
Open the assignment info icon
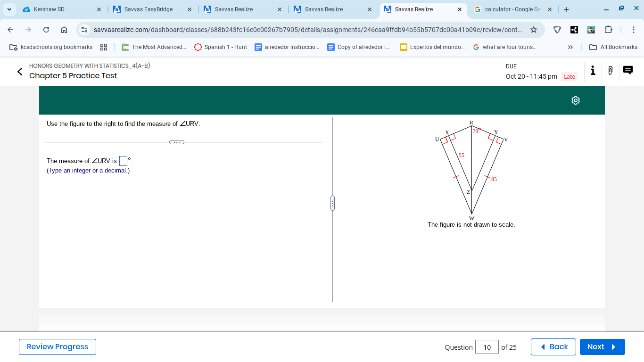[x=593, y=71]
